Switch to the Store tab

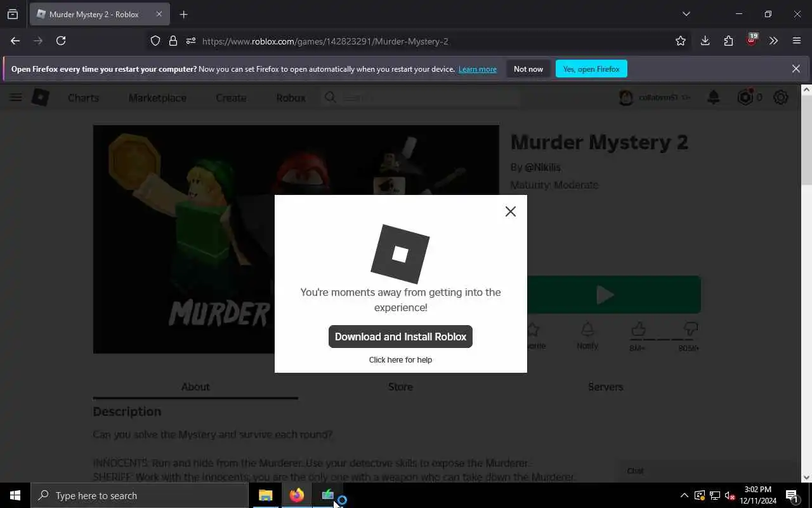click(x=400, y=387)
